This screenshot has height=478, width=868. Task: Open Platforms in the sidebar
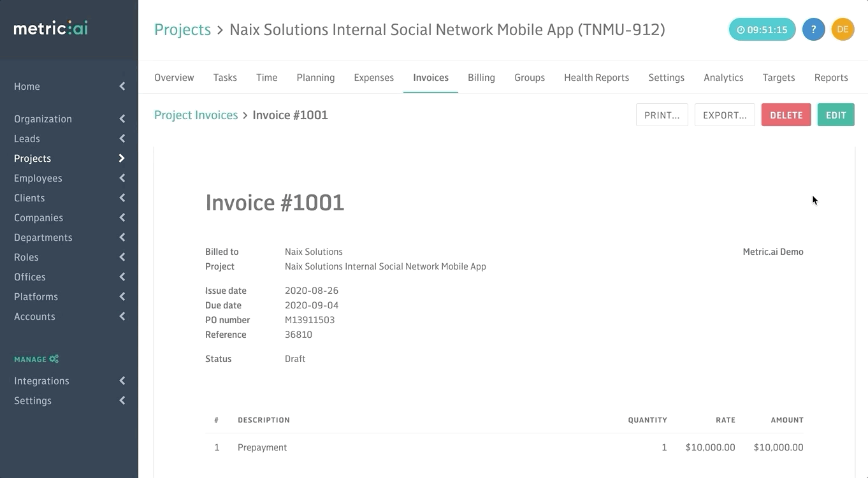[36, 296]
